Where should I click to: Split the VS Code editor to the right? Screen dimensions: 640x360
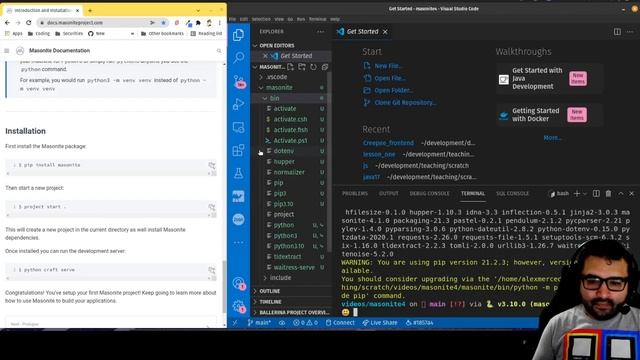pyautogui.click(x=617, y=31)
